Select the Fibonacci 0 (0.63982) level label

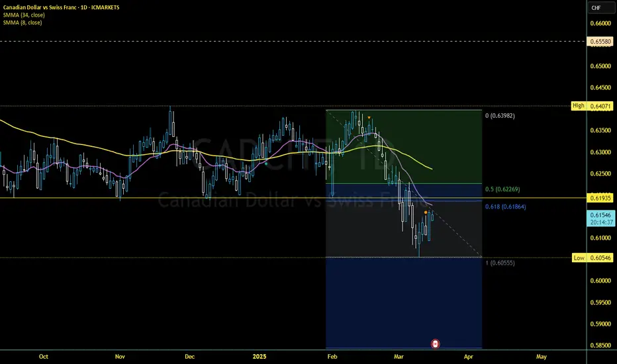pyautogui.click(x=500, y=116)
